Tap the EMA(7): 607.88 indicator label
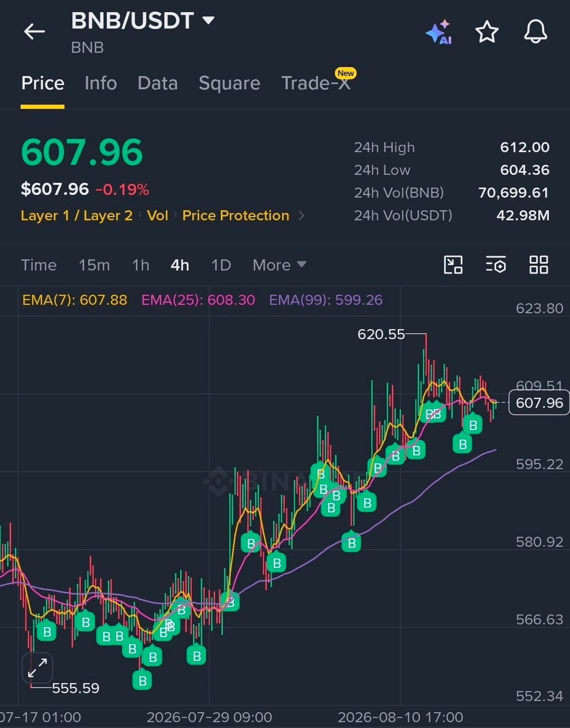570x728 pixels. [74, 300]
